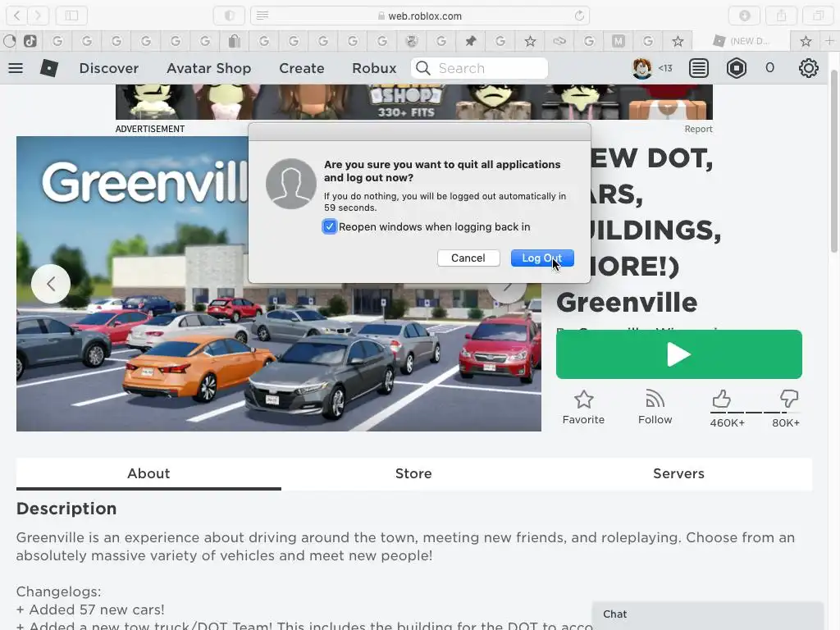Expand the Chat panel
The image size is (840, 630).
coord(708,614)
